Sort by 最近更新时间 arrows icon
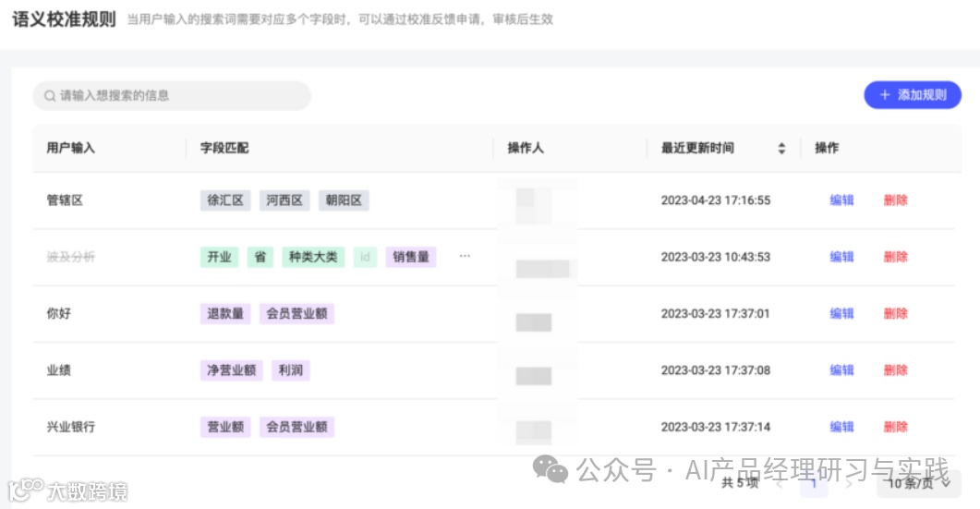 point(781,148)
